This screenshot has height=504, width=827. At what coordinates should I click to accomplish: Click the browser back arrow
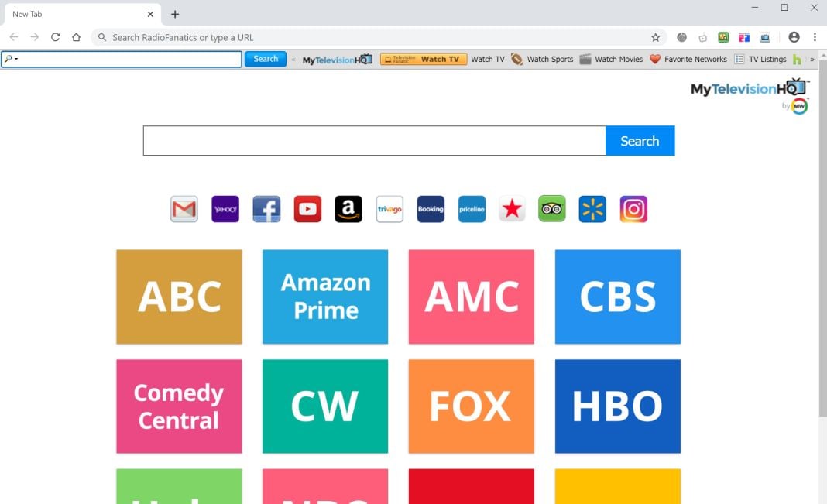(x=14, y=37)
